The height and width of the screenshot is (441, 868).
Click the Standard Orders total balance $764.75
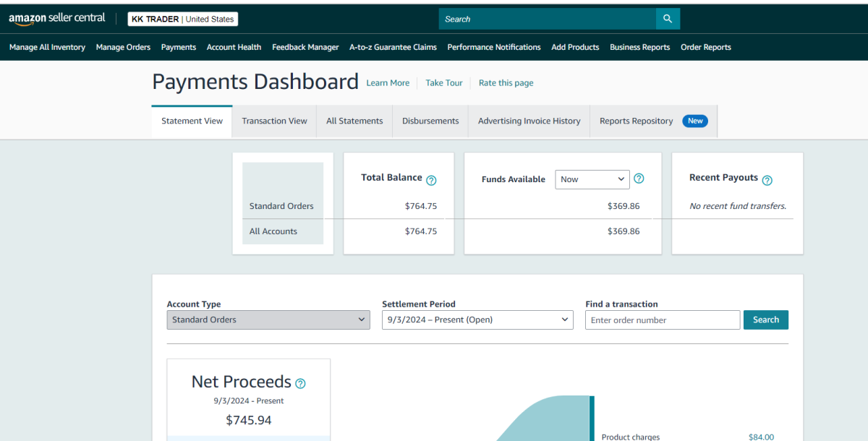[421, 206]
